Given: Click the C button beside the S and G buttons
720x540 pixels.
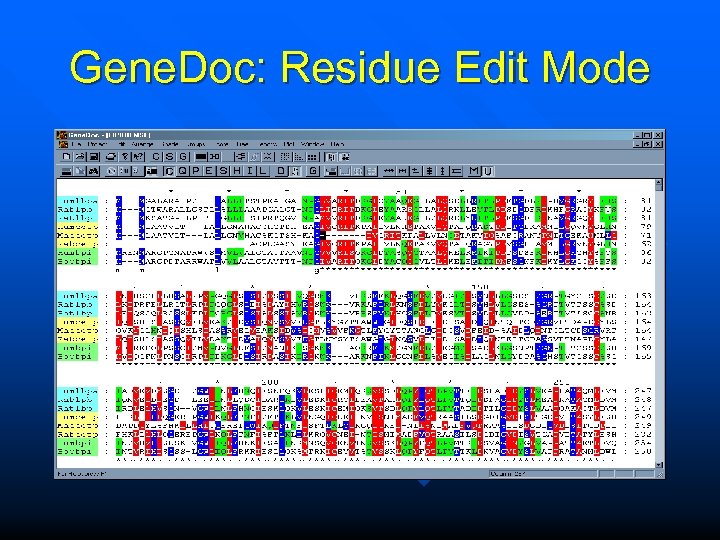Looking at the screenshot, I should 156,157.
